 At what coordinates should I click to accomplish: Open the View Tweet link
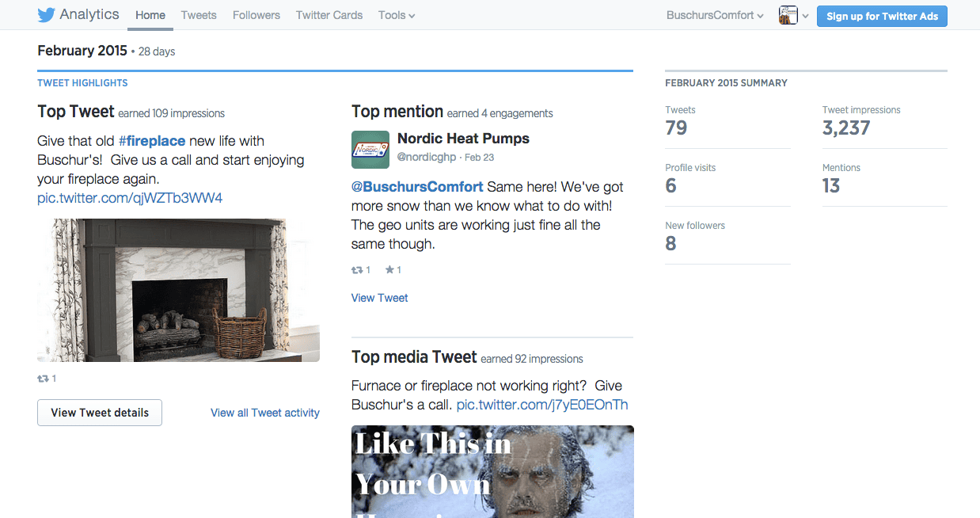380,298
